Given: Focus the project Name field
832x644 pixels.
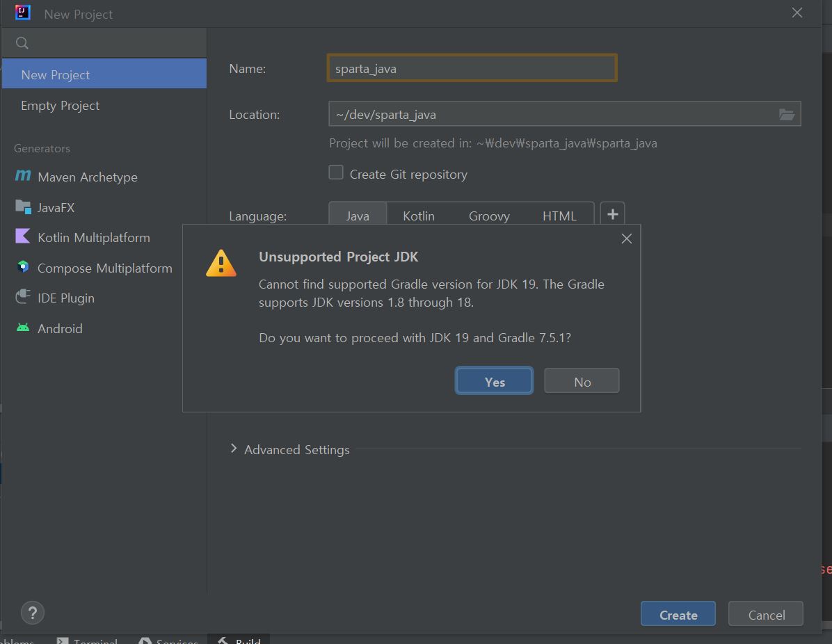Looking at the screenshot, I should [x=472, y=68].
